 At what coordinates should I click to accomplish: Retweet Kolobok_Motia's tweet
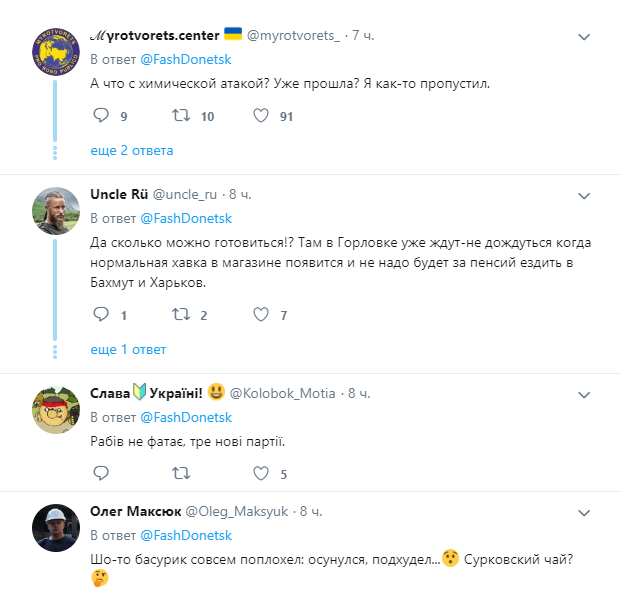coord(181,473)
